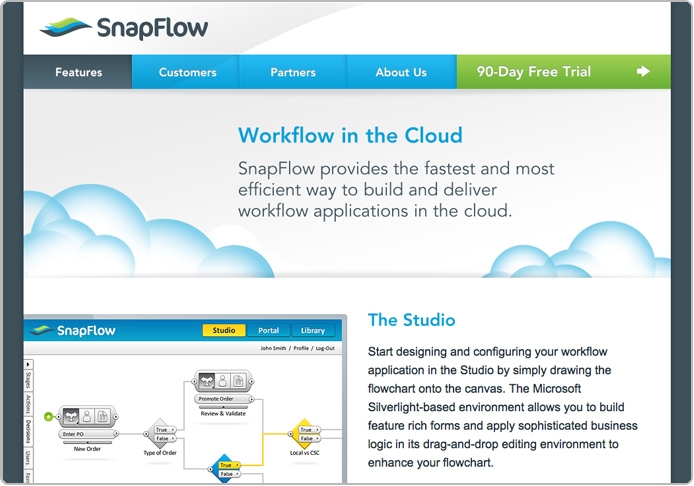Viewport: 694px width, 486px height.
Task: Click the Type of Order label
Action: [x=160, y=453]
